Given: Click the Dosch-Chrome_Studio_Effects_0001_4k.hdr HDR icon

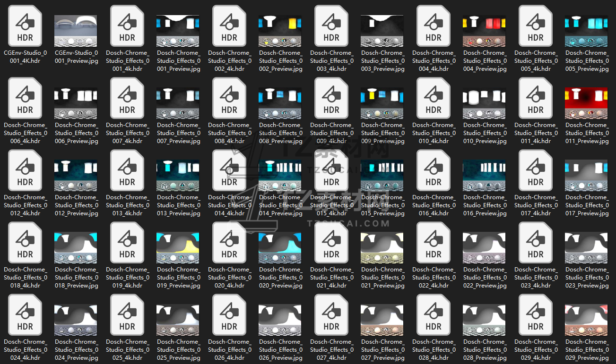Looking at the screenshot, I should 127,26.
